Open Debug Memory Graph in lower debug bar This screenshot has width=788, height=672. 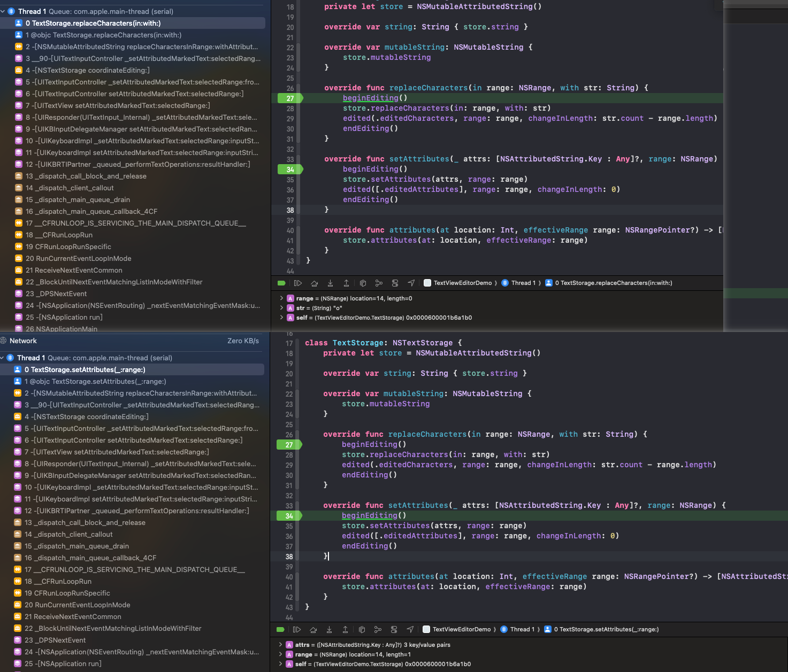tap(378, 630)
